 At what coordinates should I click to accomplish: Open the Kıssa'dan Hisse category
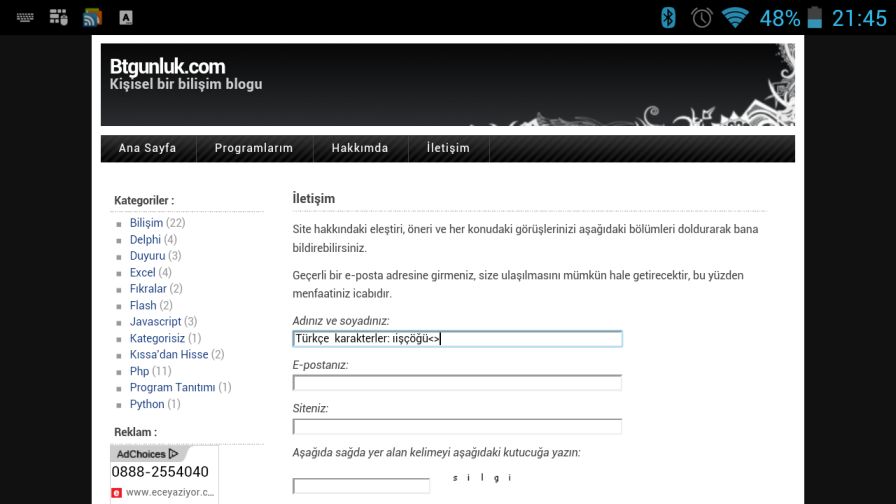[x=169, y=354]
